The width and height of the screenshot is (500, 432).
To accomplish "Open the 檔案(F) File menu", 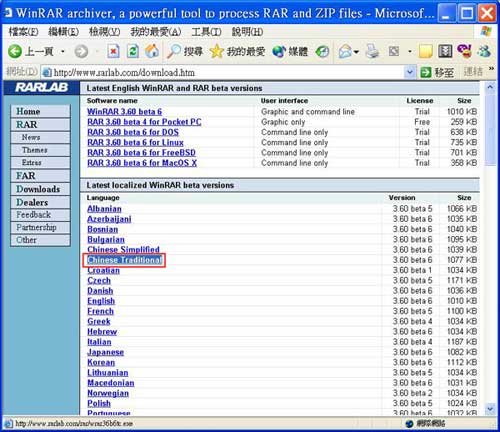I will pyautogui.click(x=23, y=32).
